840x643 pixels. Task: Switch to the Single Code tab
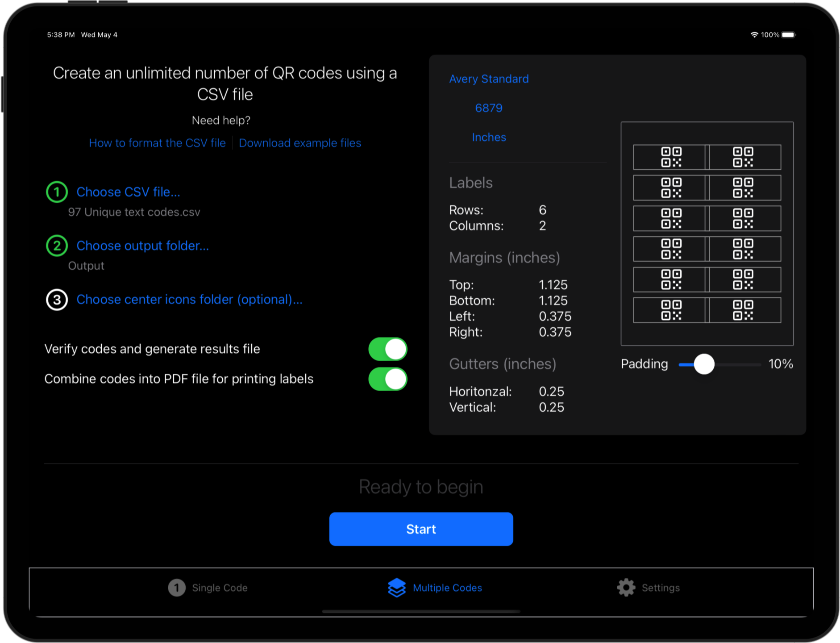pyautogui.click(x=208, y=588)
